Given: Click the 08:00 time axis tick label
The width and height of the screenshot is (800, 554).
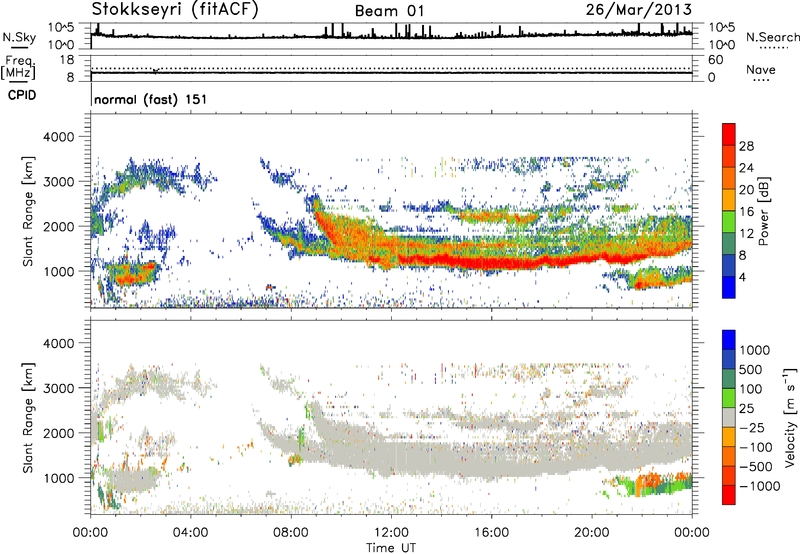Looking at the screenshot, I should pyautogui.click(x=291, y=533).
